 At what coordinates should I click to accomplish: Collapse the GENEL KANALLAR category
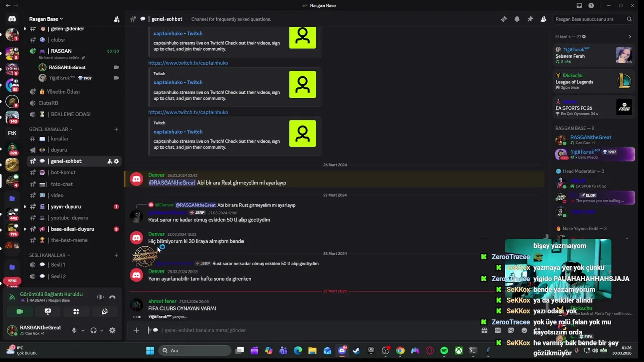tap(51, 129)
